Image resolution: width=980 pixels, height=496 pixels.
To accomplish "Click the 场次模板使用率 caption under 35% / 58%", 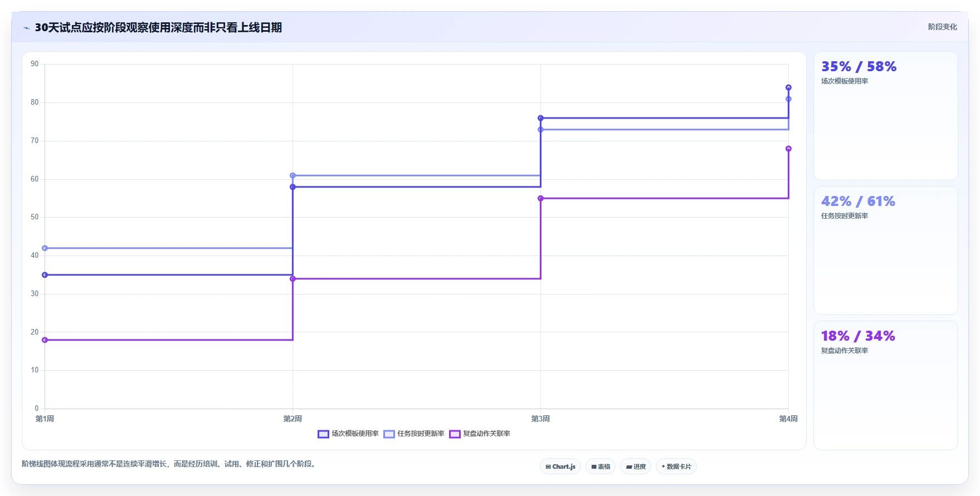I will click(845, 81).
